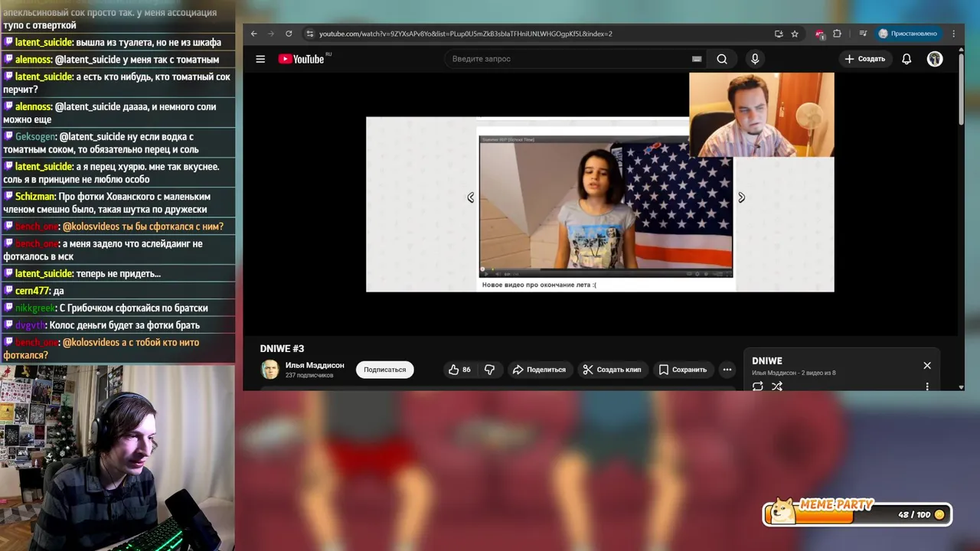Click chat message 'теперь не придеть...'
Screen dimensions: 980x551
click(x=118, y=273)
